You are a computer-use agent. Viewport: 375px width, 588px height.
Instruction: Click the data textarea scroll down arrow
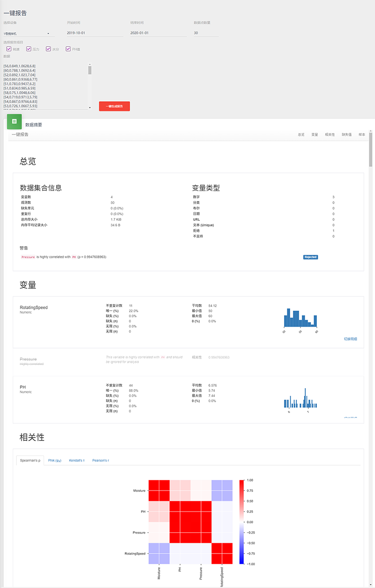tap(90, 108)
